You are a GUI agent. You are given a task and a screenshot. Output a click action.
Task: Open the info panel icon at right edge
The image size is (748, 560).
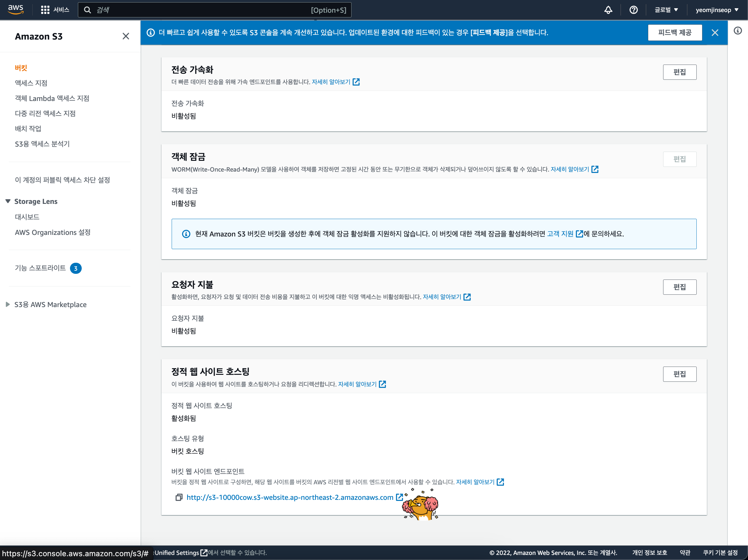coord(738,31)
